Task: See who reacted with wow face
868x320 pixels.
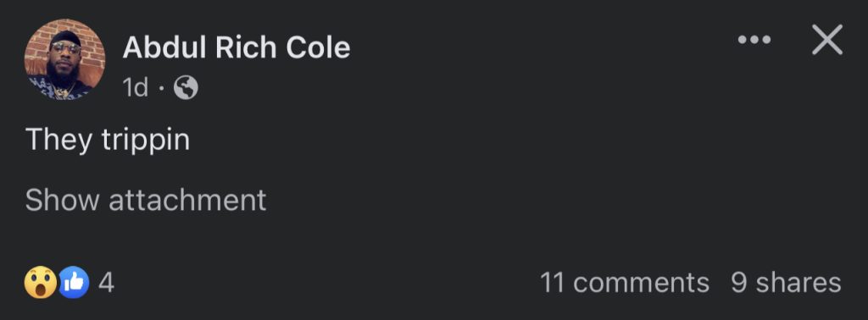Action: [41, 283]
